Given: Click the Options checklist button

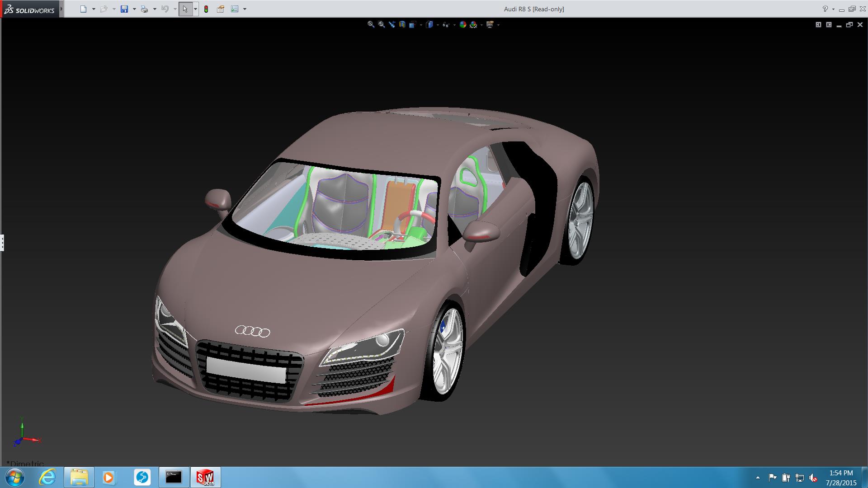Looking at the screenshot, I should click(x=235, y=9).
